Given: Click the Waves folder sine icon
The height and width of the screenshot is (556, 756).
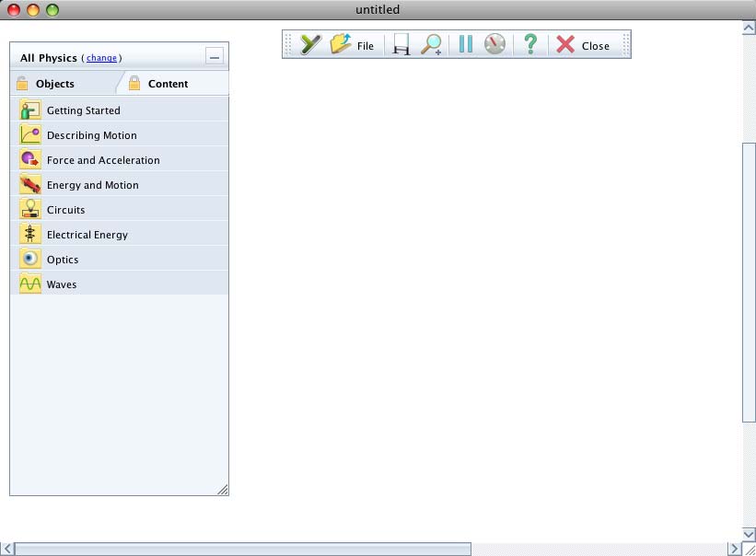Looking at the screenshot, I should click(30, 284).
